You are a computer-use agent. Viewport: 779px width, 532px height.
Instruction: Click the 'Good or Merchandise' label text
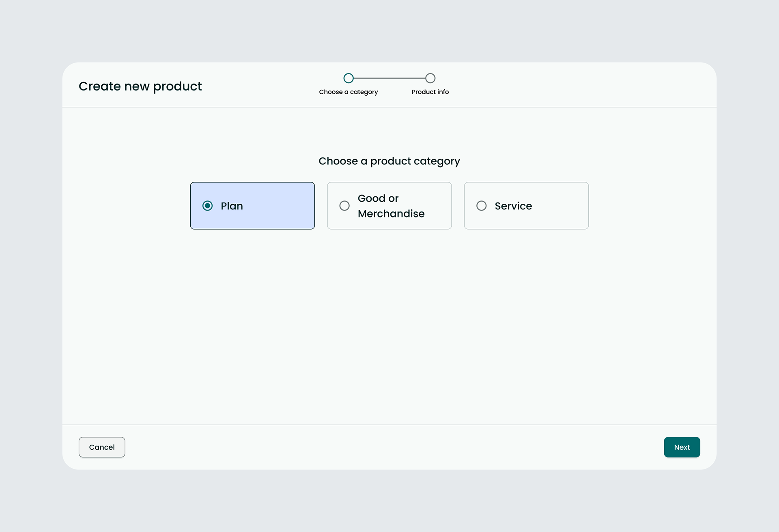[391, 206]
